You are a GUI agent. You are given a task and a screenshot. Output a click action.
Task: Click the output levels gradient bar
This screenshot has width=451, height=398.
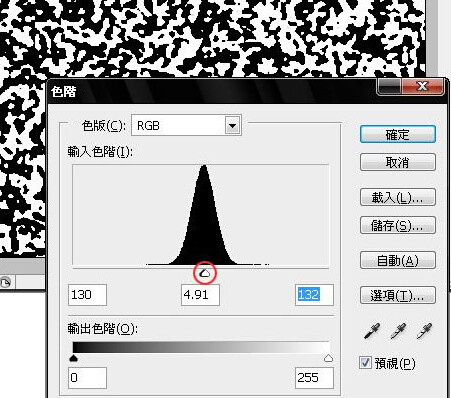(201, 347)
